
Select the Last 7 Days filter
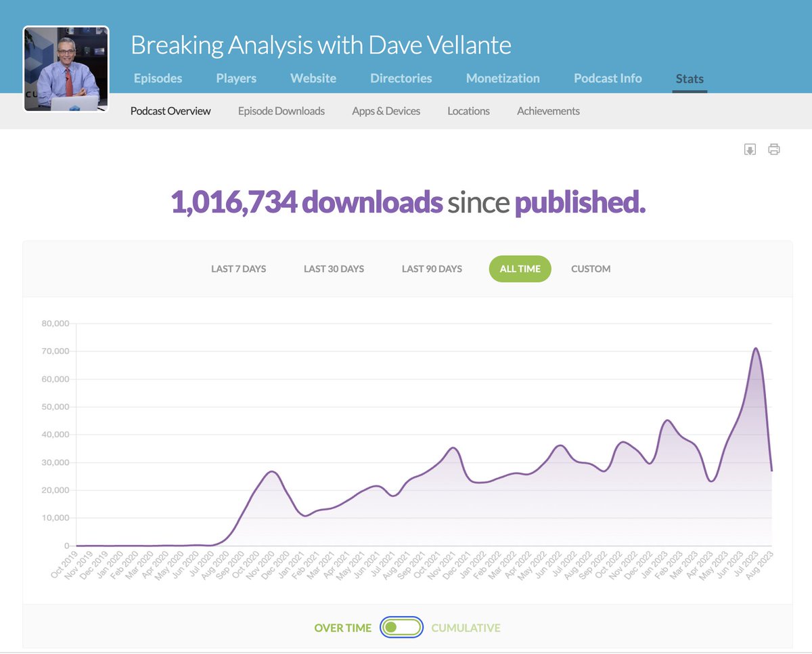[238, 269]
